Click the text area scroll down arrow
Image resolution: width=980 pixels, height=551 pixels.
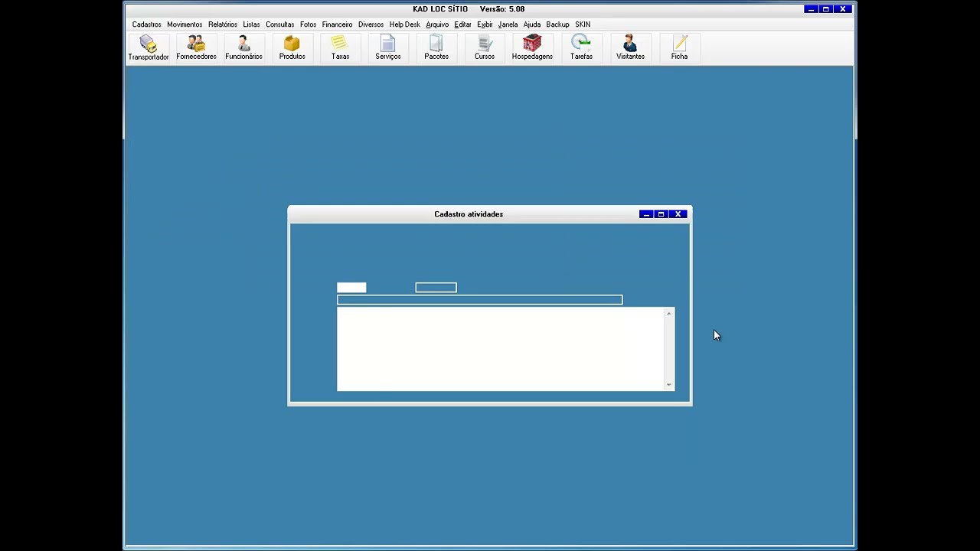(669, 385)
